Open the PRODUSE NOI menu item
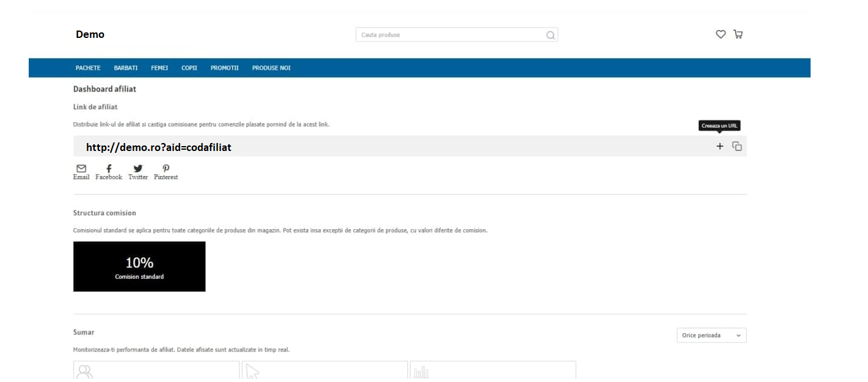The image size is (868, 382). [271, 68]
